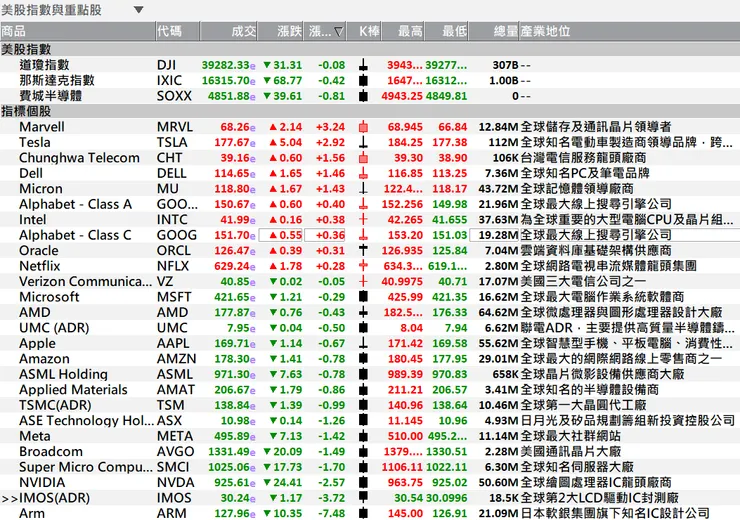The image size is (740, 520).
Task: Click the K-bar candle icon for AMD
Action: pyautogui.click(x=363, y=312)
